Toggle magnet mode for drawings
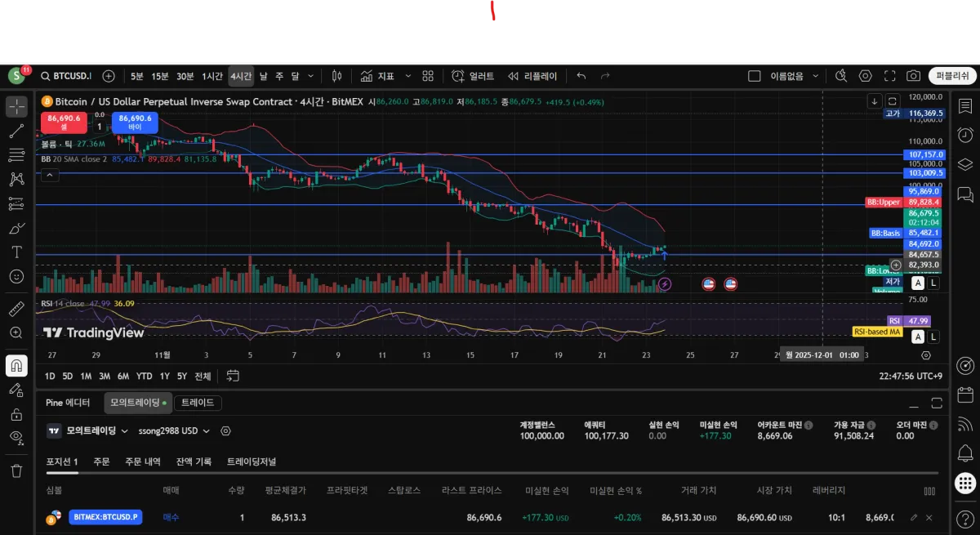Viewport: 980px width, 535px height. coord(16,365)
